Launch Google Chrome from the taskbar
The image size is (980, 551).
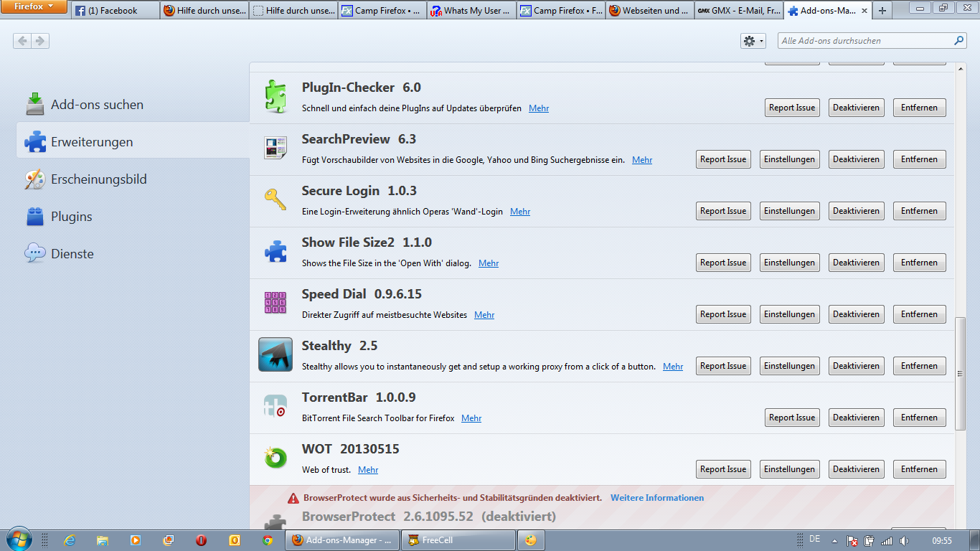coord(268,540)
